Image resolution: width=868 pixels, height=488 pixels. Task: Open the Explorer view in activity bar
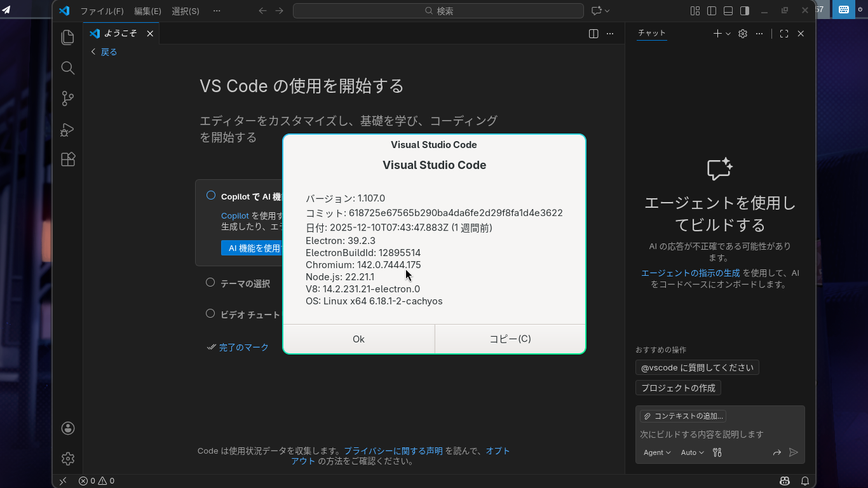(68, 37)
